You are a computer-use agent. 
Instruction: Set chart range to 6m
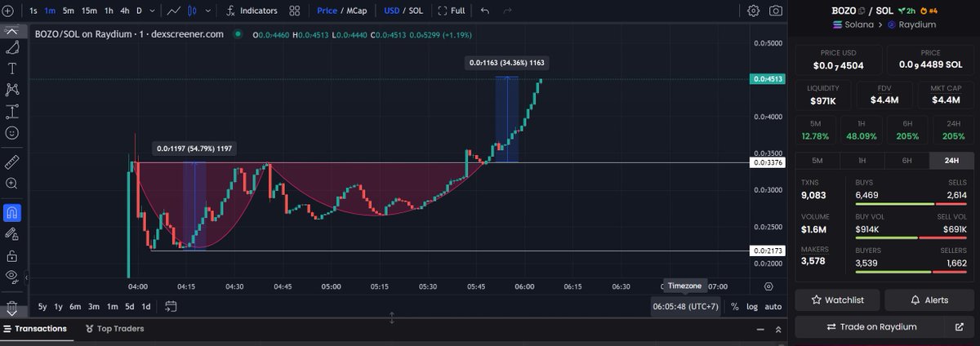(x=75, y=307)
